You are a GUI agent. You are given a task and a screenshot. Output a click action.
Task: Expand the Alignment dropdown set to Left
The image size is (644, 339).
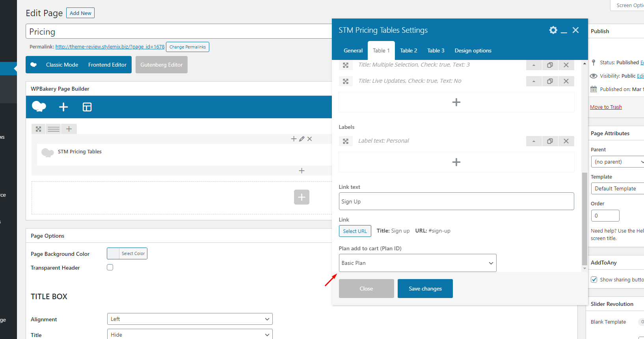coord(190,319)
